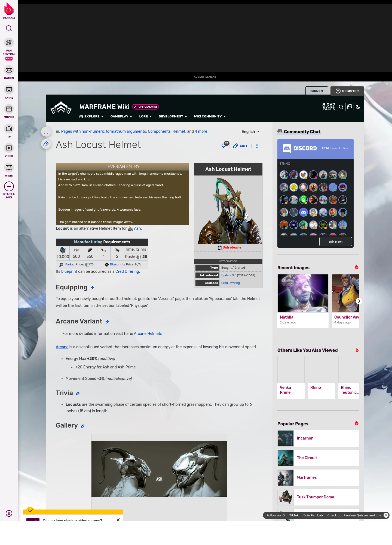Open the Arcane Helmets link

pyautogui.click(x=148, y=334)
